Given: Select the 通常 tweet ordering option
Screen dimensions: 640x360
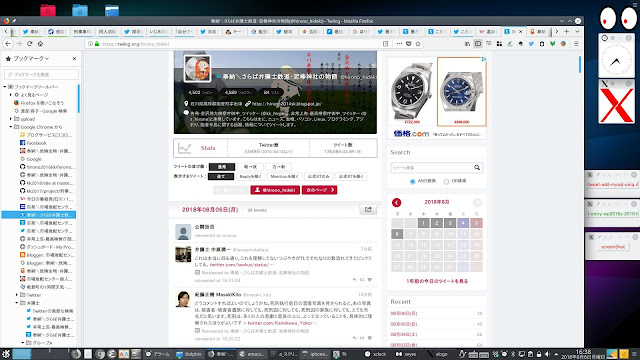Looking at the screenshot, I should pyautogui.click(x=222, y=167).
